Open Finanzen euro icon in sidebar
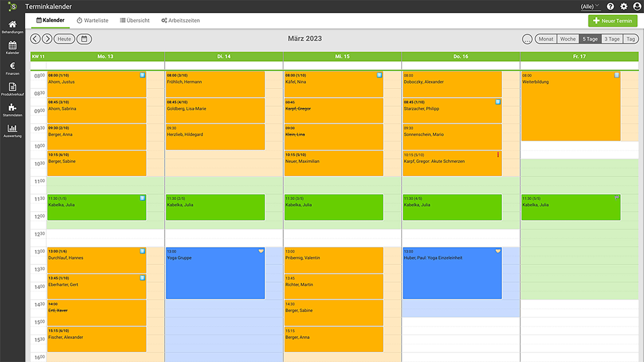The image size is (644, 362). click(x=12, y=68)
